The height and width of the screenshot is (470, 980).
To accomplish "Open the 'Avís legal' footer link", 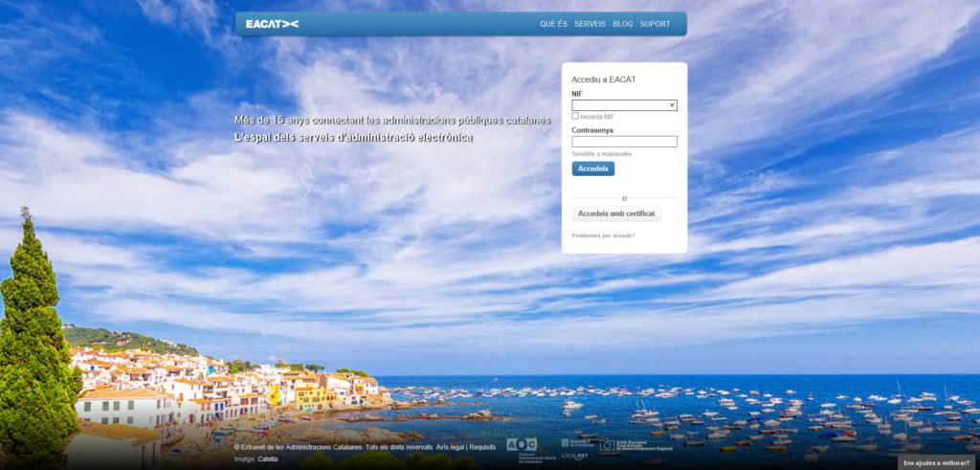I will pyautogui.click(x=450, y=447).
